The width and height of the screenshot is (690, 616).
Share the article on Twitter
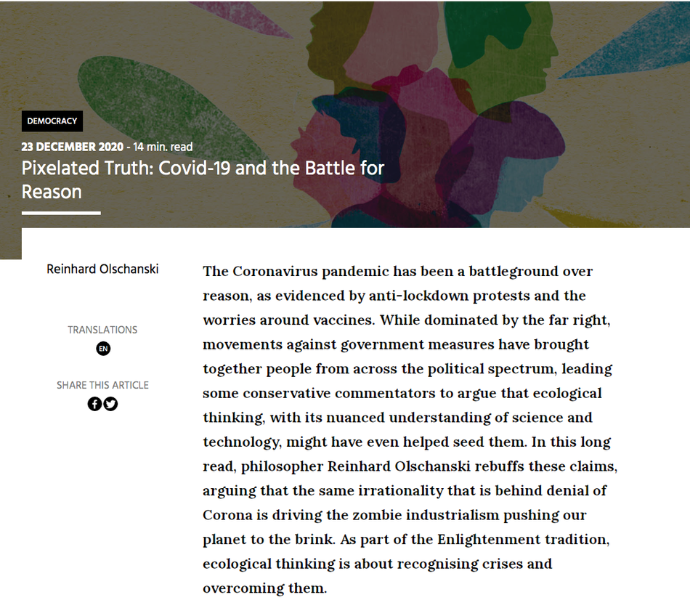(110, 403)
